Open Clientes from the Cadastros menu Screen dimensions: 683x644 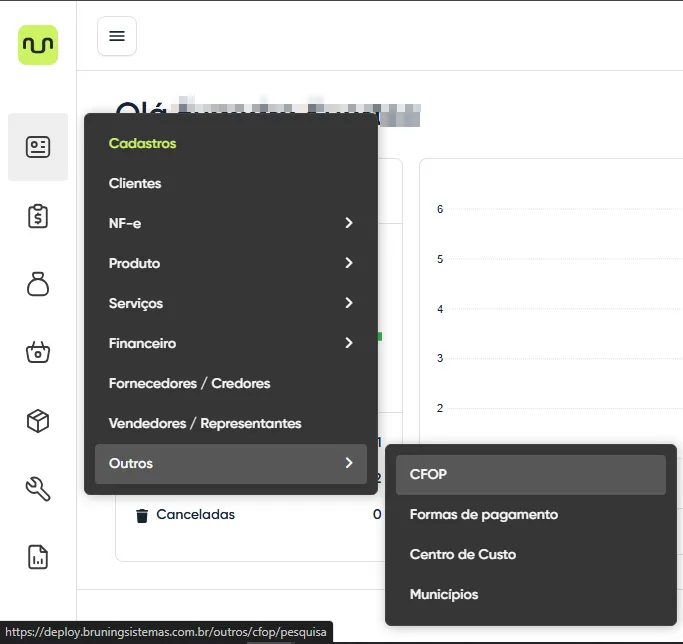[135, 183]
